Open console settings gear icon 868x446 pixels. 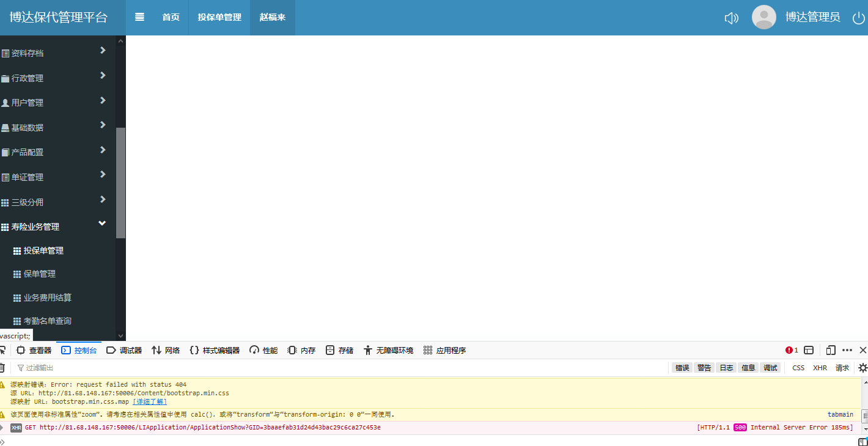[863, 368]
